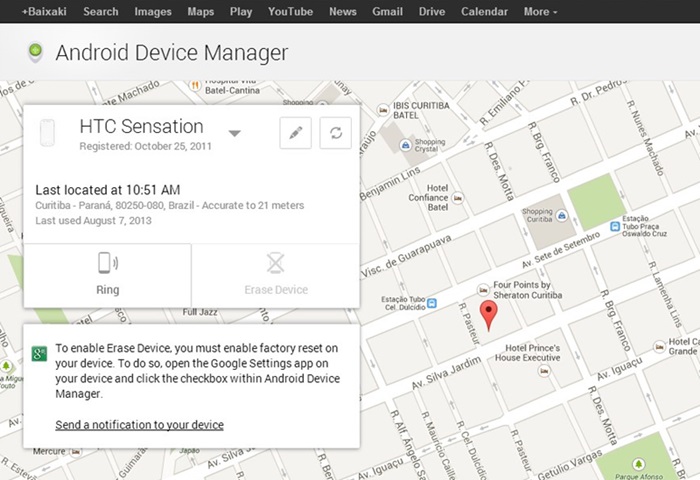Ring the device
Screen dimensions: 700x480
[x=107, y=275]
